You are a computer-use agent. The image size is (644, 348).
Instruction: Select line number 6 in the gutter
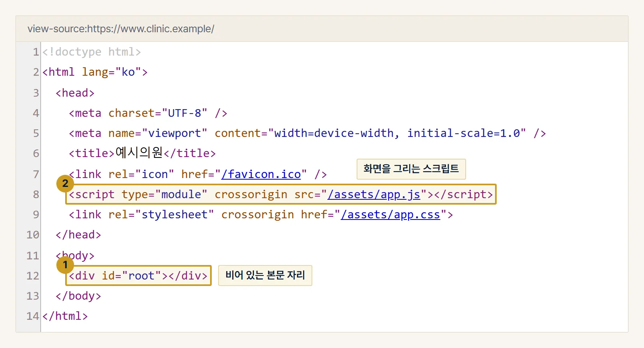(x=36, y=153)
